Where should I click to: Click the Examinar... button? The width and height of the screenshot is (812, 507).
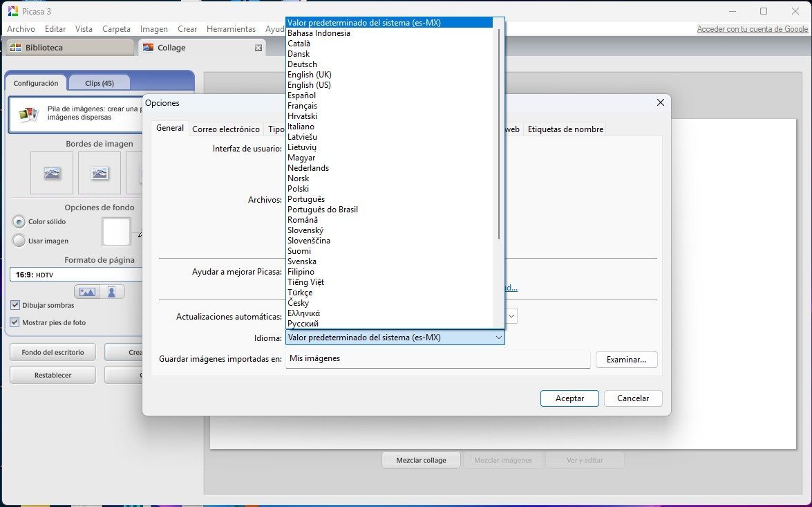[626, 359]
